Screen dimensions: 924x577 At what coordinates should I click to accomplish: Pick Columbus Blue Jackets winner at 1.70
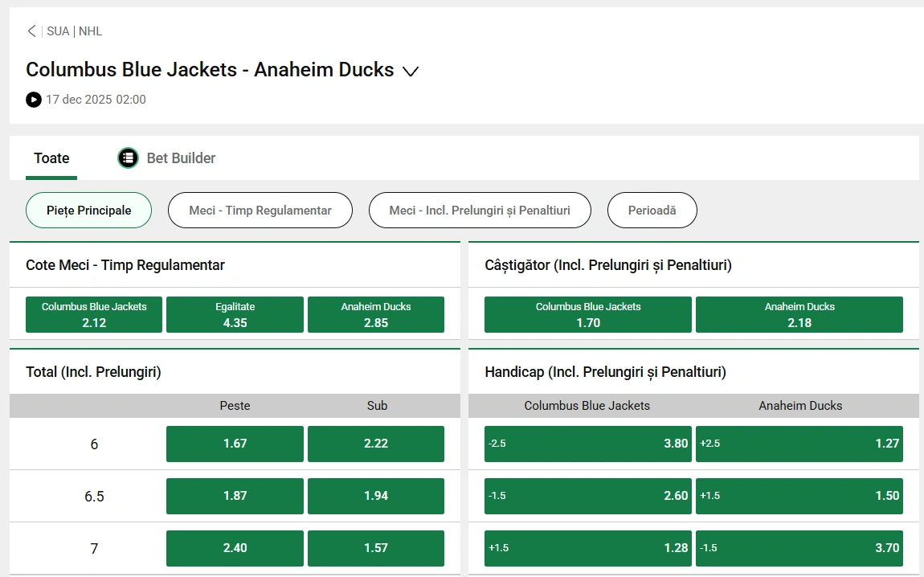click(587, 314)
